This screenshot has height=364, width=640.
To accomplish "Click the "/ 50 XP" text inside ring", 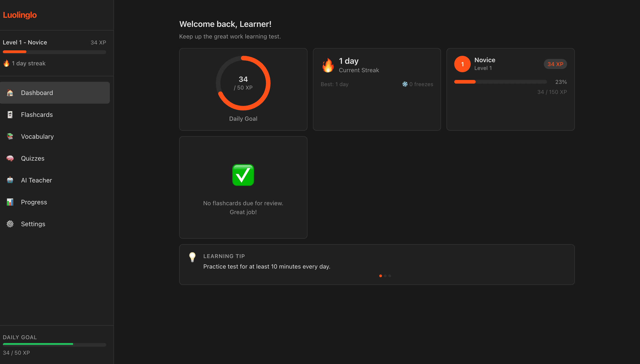I will click(243, 88).
